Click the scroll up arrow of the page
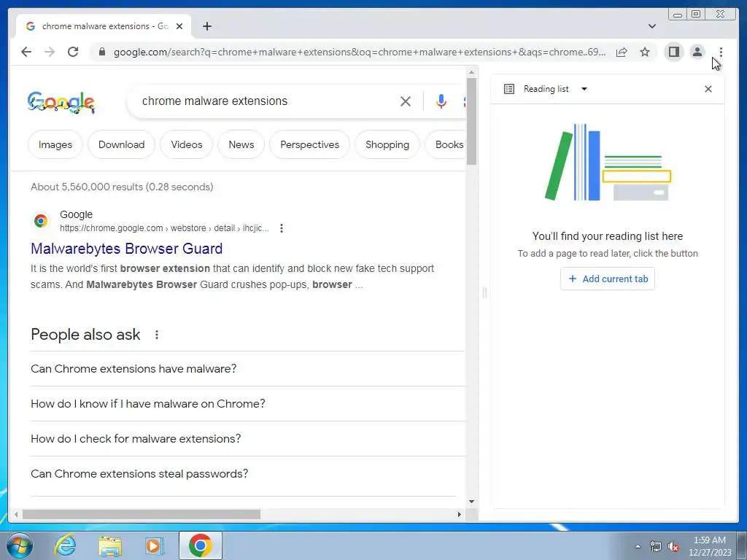747x560 pixels. (x=472, y=72)
